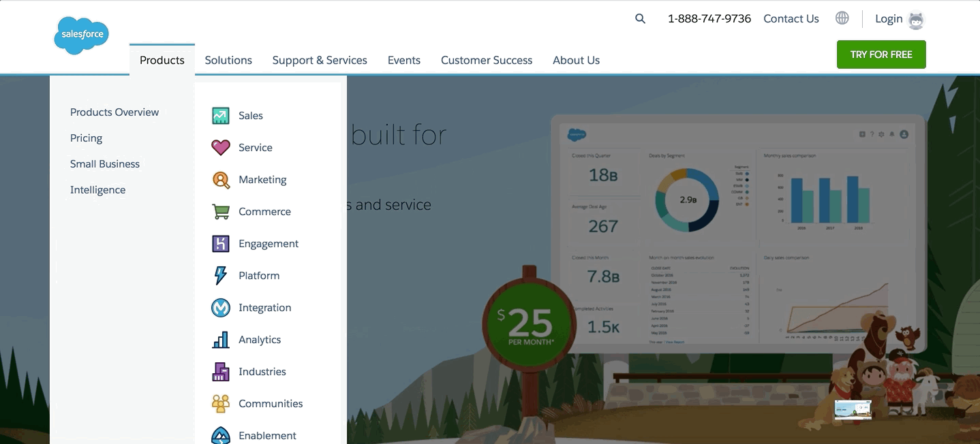This screenshot has height=444, width=980.
Task: Click the Login link
Action: (889, 18)
